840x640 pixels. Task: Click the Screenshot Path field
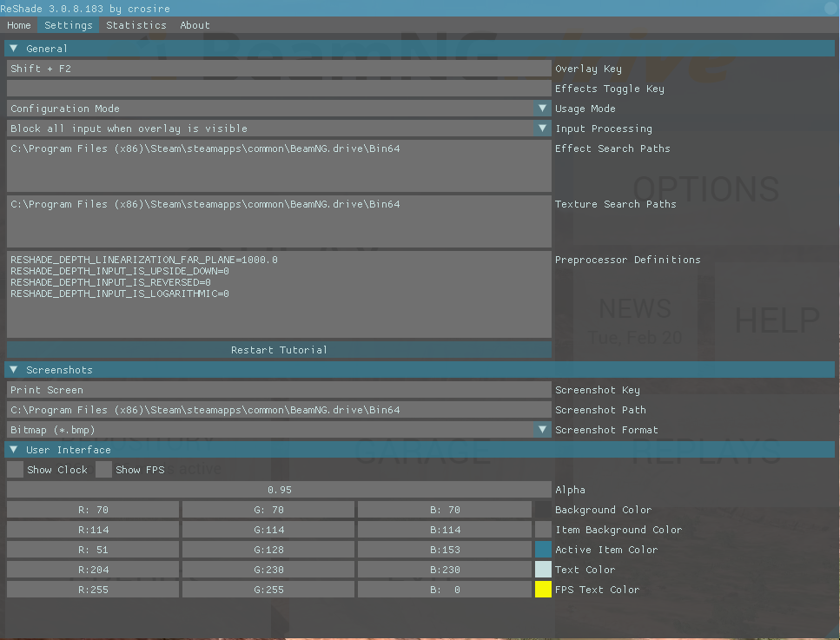[279, 410]
